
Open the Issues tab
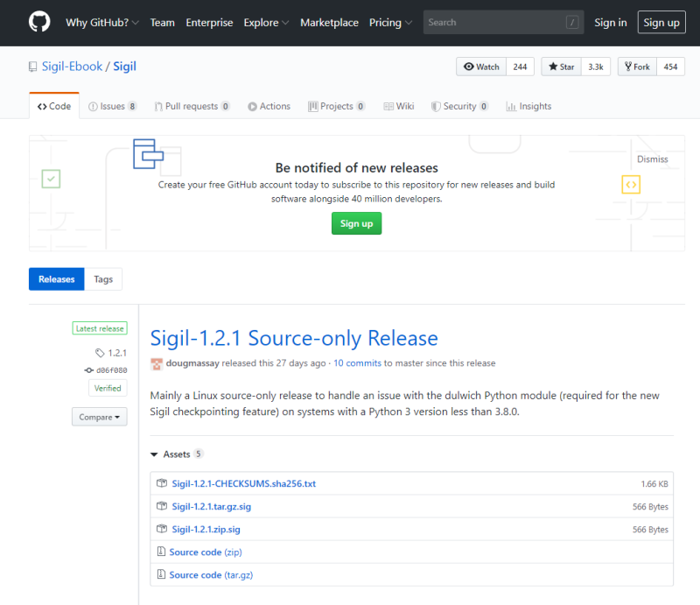[112, 106]
